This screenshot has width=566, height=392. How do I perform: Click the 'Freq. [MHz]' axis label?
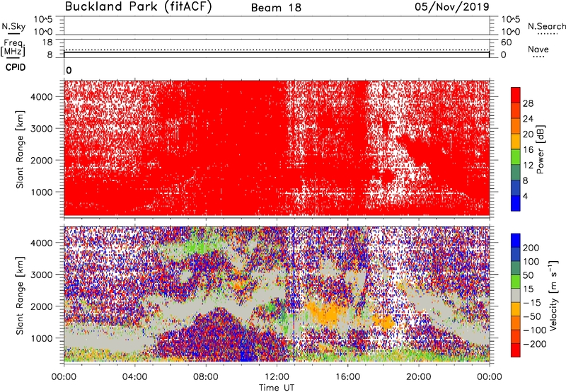tap(13, 47)
